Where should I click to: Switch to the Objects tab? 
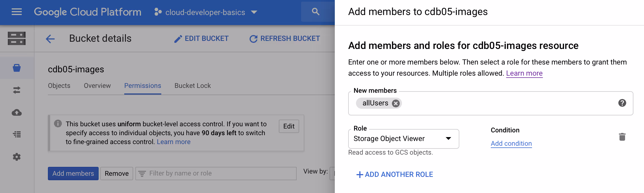(x=59, y=86)
